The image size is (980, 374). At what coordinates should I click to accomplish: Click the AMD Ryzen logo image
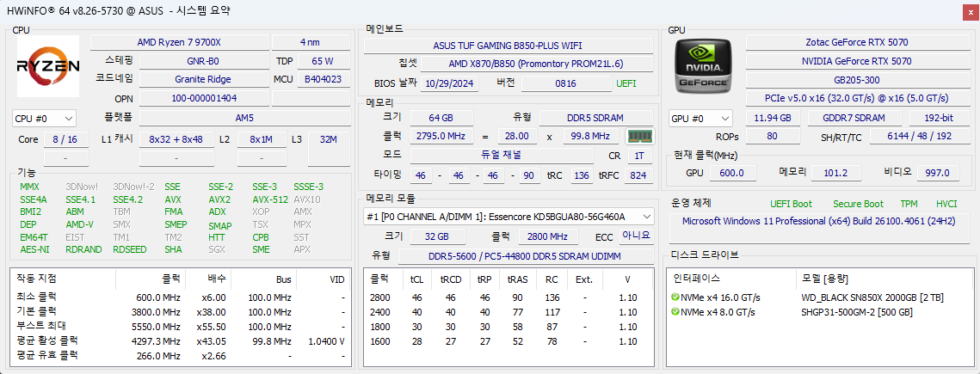48,66
